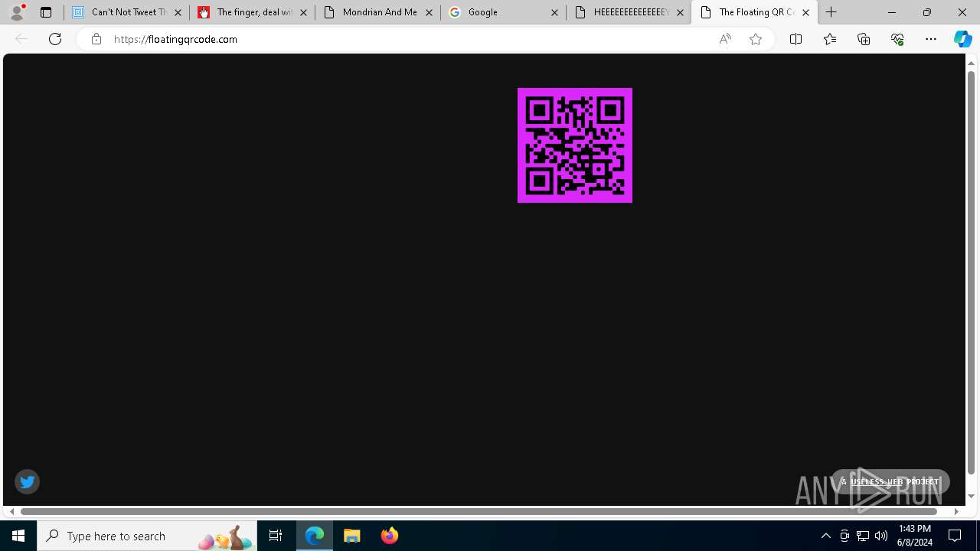Minimize the Edge window
The width and height of the screenshot is (980, 551).
[x=892, y=12]
